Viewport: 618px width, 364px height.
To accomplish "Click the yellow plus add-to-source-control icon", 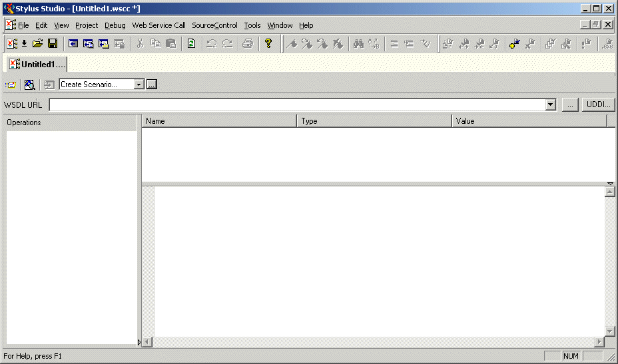I will coord(514,44).
